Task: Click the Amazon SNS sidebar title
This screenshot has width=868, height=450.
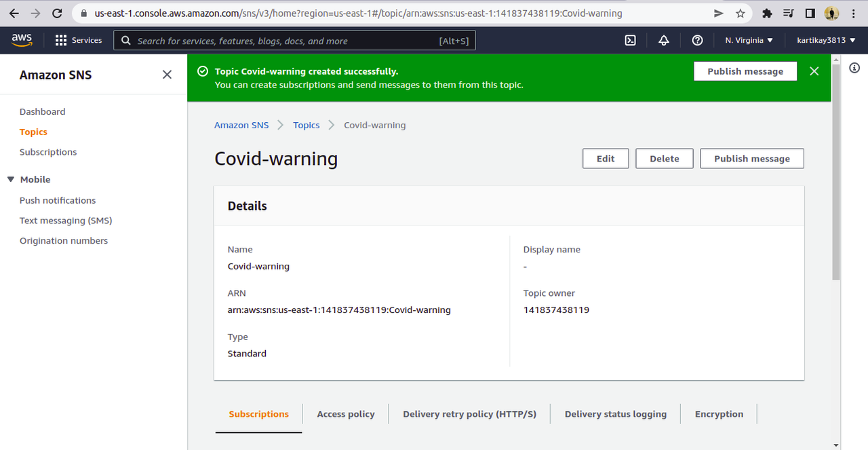Action: point(56,75)
